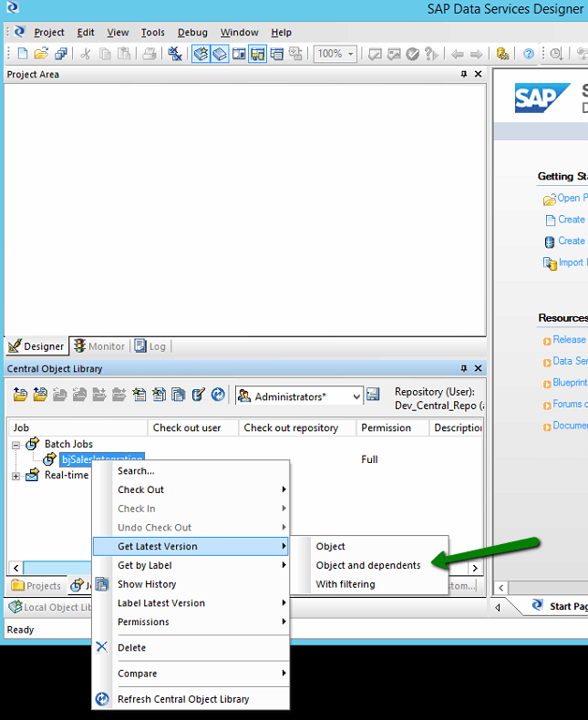Click the save icon next to Administrators dropdown
588x720 pixels.
tap(373, 395)
